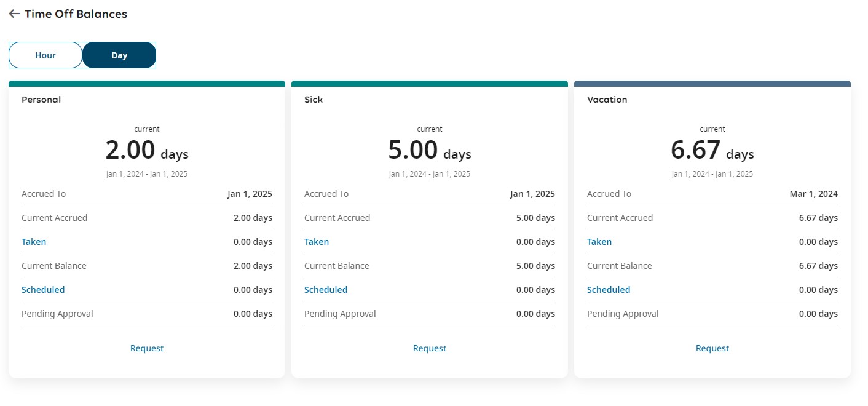The image size is (868, 406).
Task: Open Scheduled link in Sick card
Action: pyautogui.click(x=326, y=290)
